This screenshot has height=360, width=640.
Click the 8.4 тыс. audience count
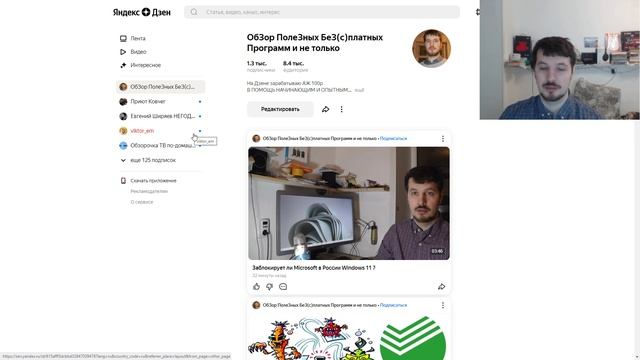click(x=293, y=64)
